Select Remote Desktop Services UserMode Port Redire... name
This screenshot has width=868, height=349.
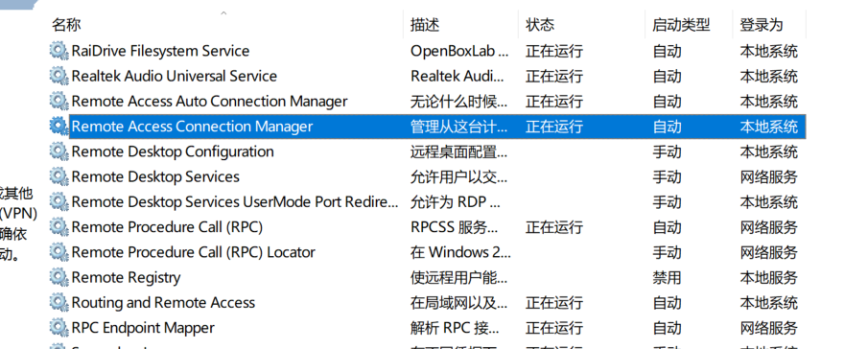coord(235,202)
